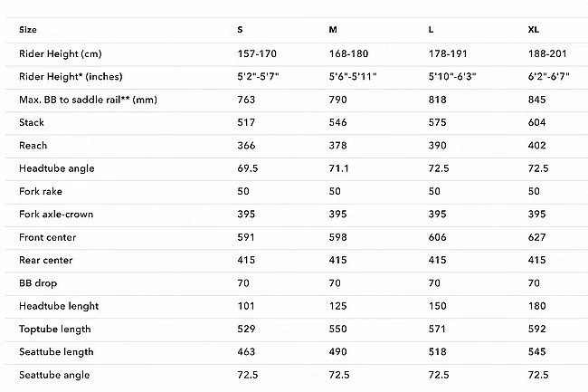Select the 6'2"-6'7" rider height cell
588x392 pixels.
tap(547, 76)
